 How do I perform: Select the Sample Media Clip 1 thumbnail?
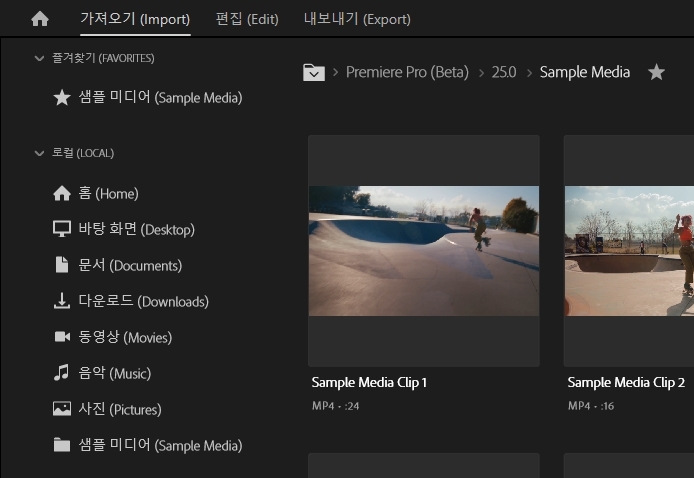coord(424,251)
